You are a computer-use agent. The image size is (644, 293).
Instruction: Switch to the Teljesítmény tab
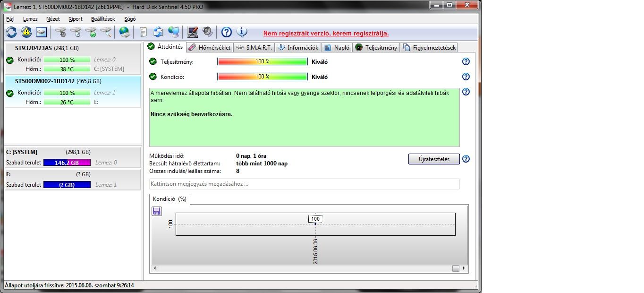tap(376, 47)
